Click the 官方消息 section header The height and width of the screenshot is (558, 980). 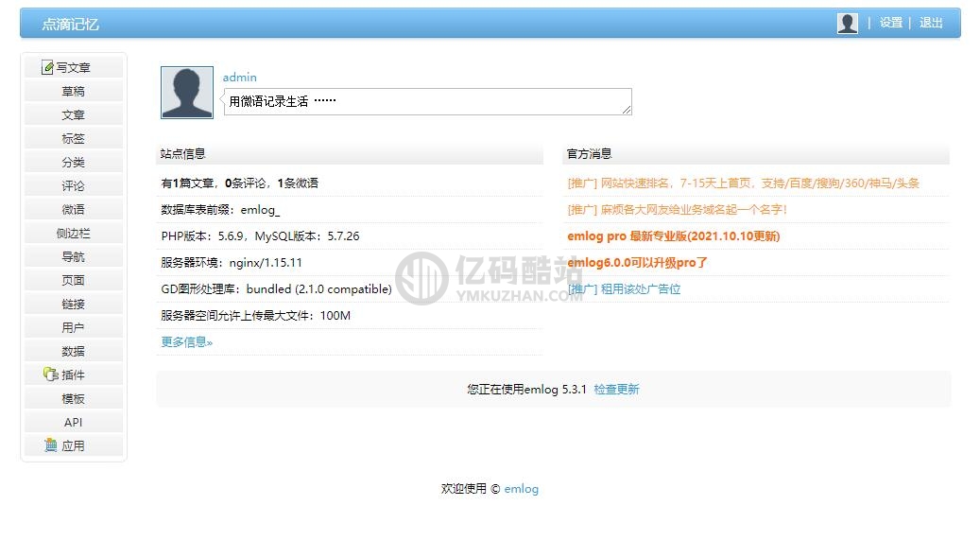(x=756, y=154)
